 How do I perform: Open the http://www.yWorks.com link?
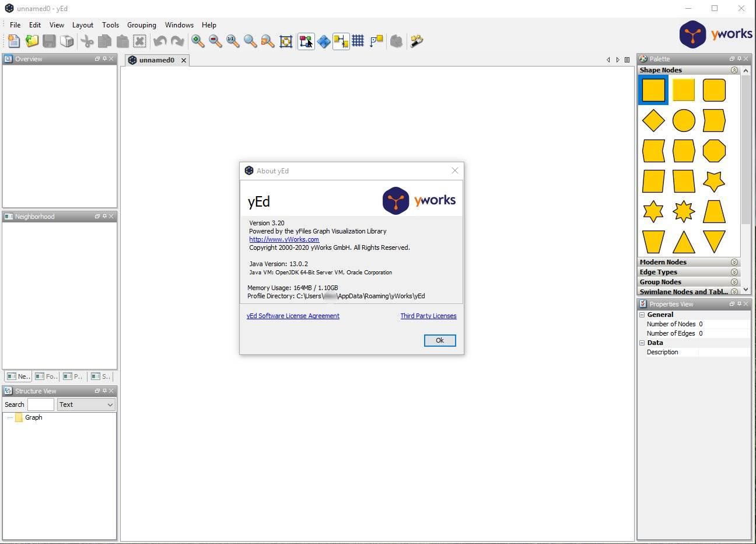pos(284,239)
